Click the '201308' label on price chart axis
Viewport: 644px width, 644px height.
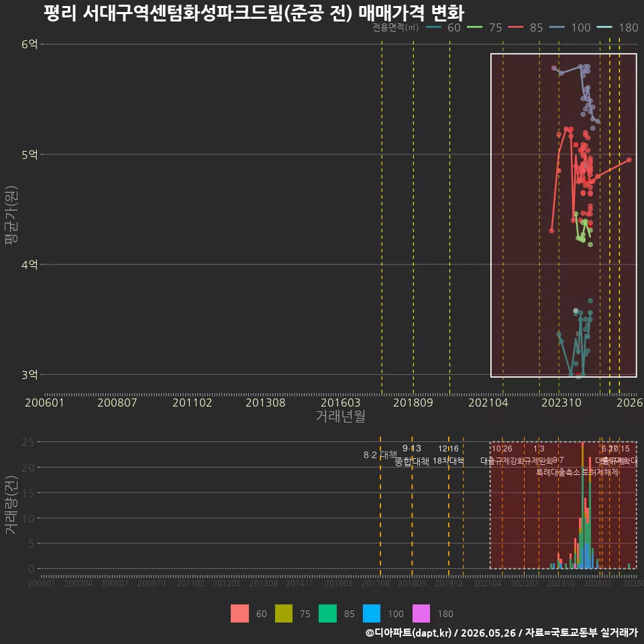(x=266, y=402)
